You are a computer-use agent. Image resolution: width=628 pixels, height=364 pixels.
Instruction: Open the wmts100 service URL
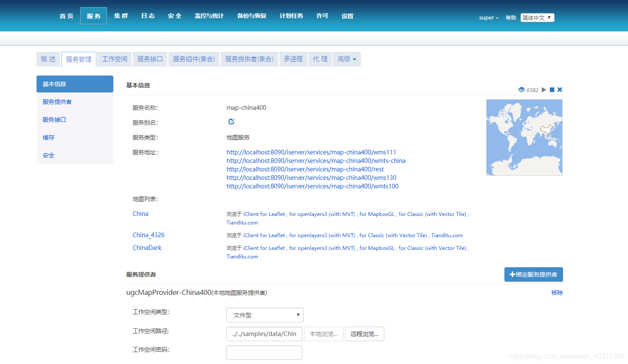click(x=313, y=186)
